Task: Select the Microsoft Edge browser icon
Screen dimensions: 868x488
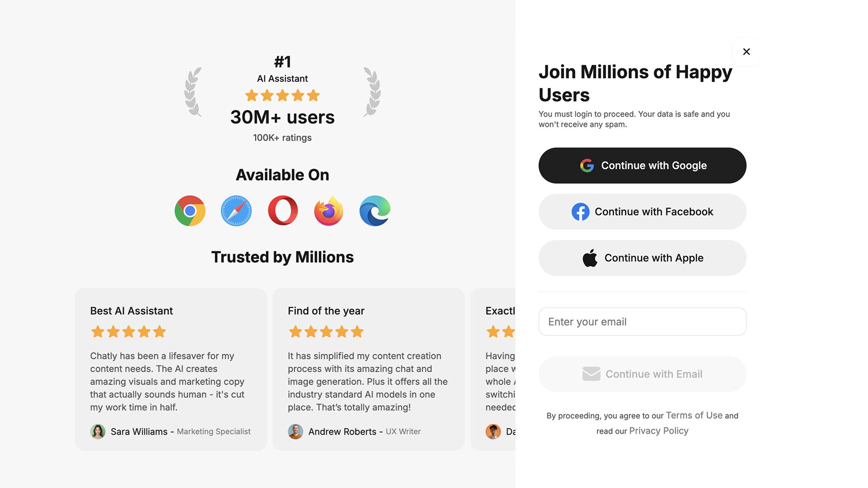Action: (x=375, y=211)
